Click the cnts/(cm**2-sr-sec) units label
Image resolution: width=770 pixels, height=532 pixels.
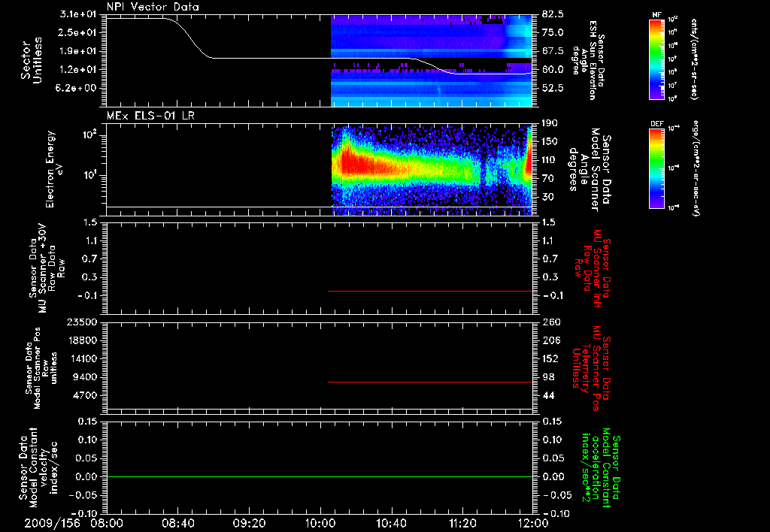point(694,59)
